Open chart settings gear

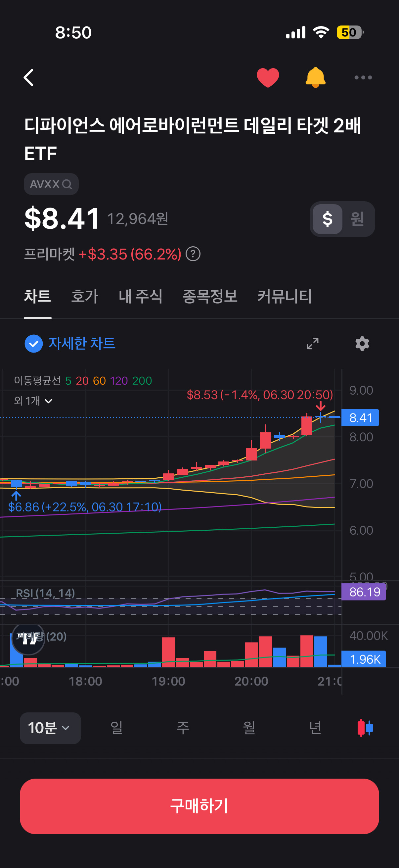(x=362, y=343)
